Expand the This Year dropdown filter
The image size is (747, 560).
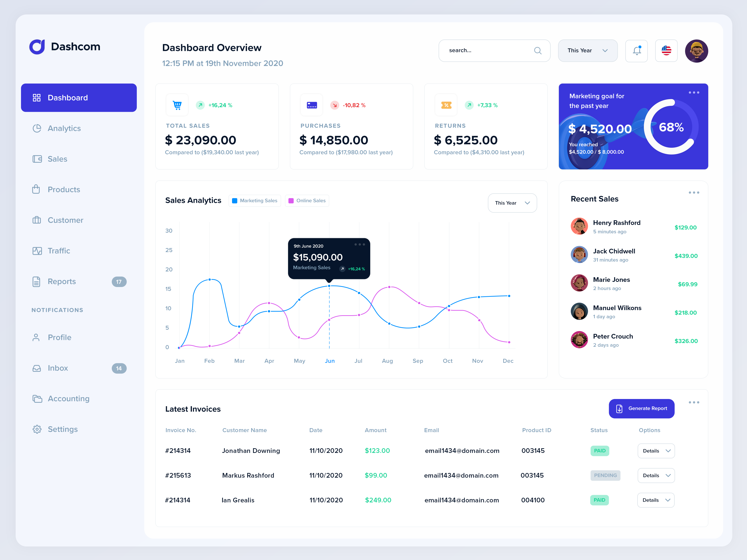pyautogui.click(x=586, y=50)
